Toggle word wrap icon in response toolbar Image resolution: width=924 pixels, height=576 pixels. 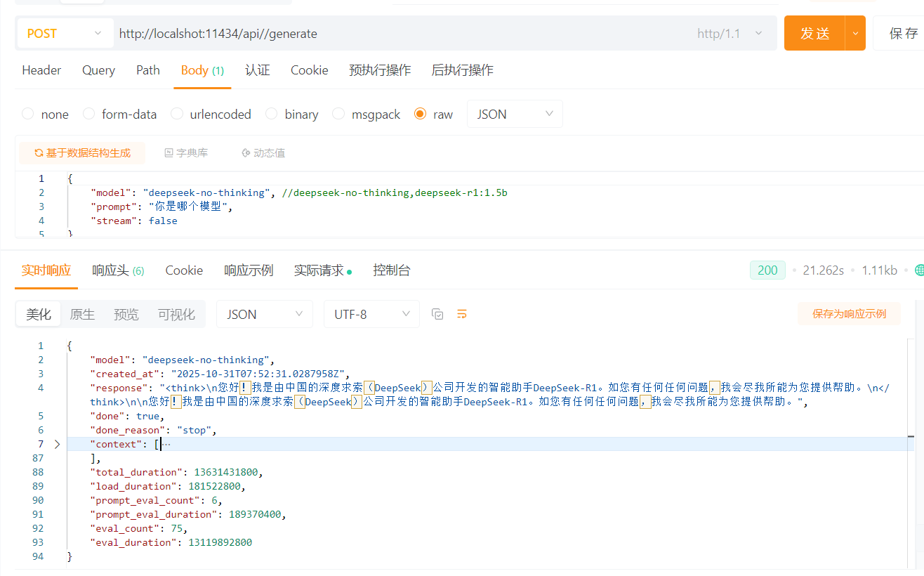pyautogui.click(x=462, y=314)
